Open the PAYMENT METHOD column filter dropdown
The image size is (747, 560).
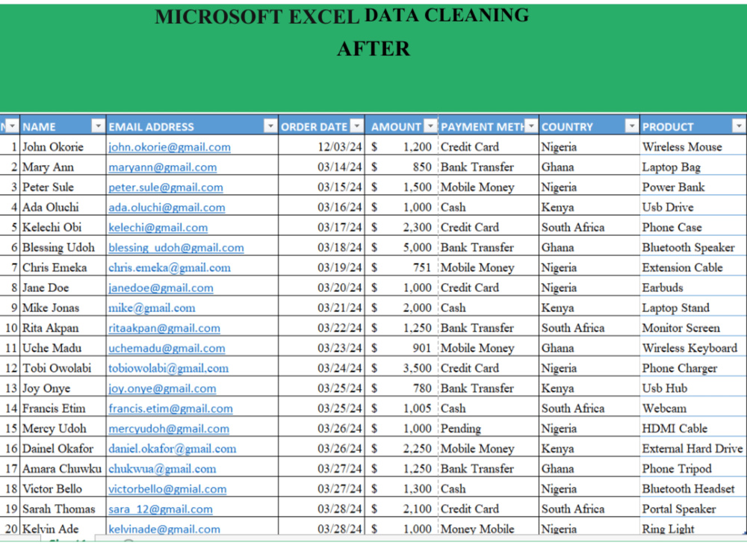(531, 126)
